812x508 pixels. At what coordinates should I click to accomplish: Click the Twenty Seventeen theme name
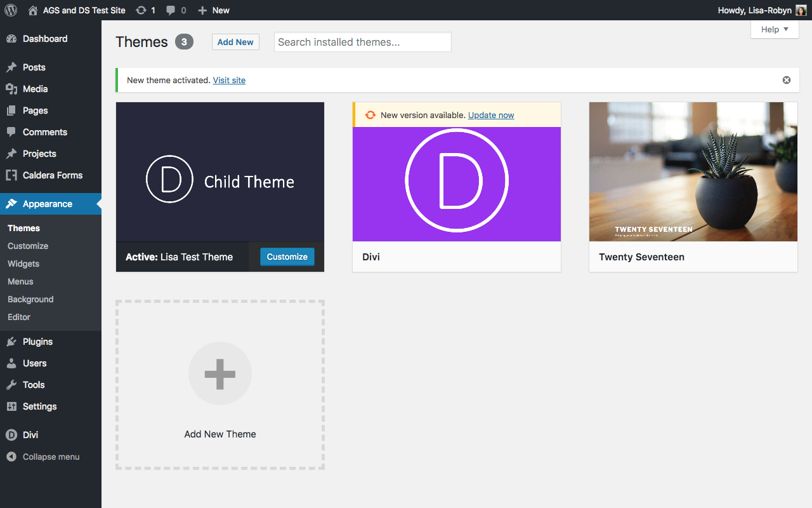pyautogui.click(x=641, y=257)
